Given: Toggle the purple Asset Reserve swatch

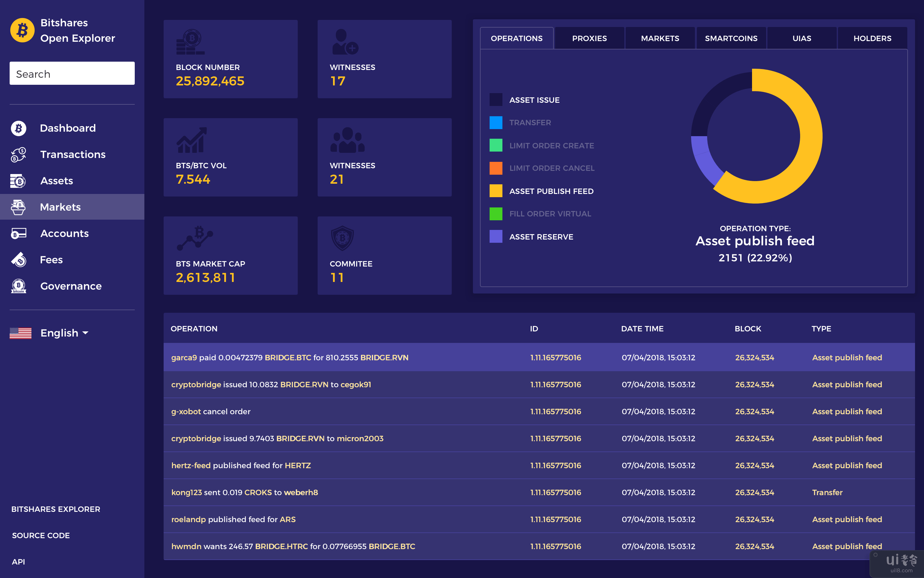Looking at the screenshot, I should (x=496, y=237).
